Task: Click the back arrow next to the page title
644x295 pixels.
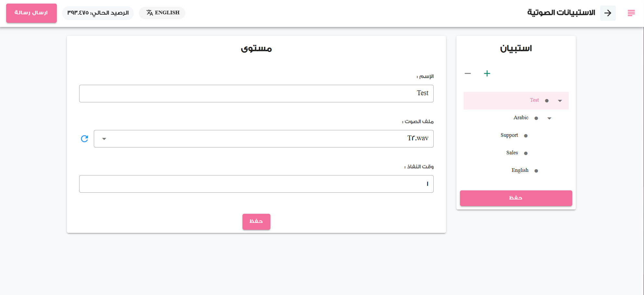Action: click(608, 13)
